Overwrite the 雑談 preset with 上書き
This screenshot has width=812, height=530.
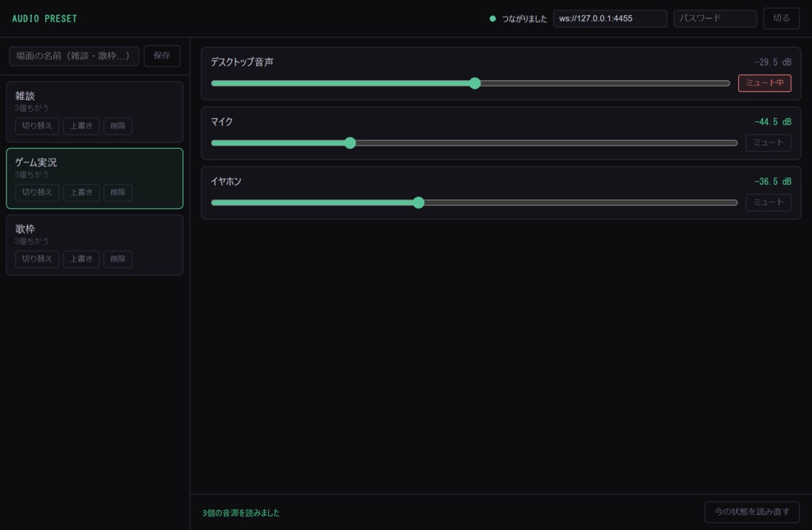pos(82,126)
